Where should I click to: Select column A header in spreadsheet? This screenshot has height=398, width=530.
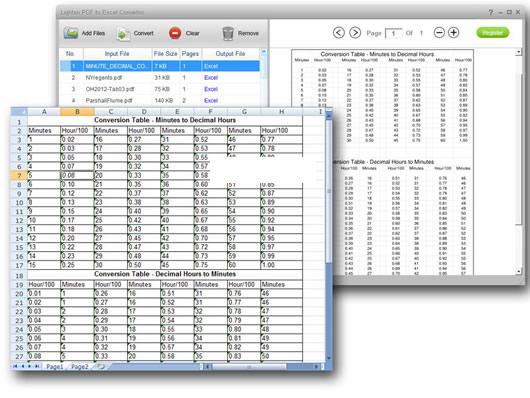click(44, 112)
